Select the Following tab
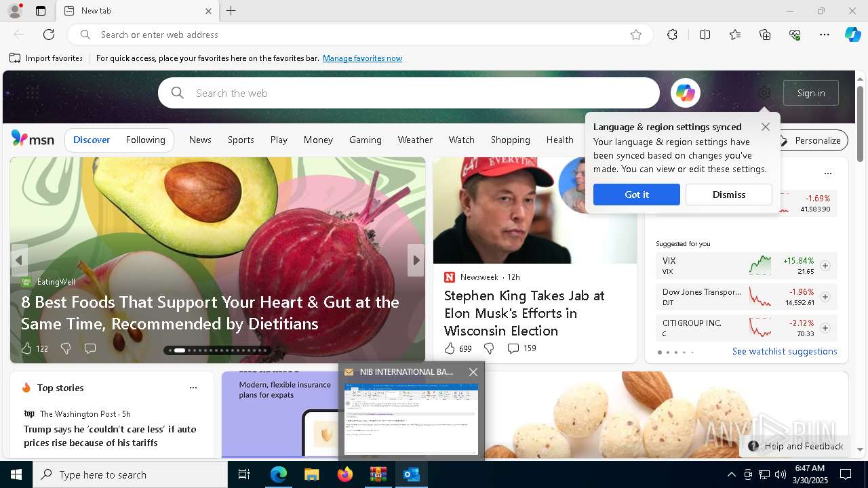 coord(145,140)
